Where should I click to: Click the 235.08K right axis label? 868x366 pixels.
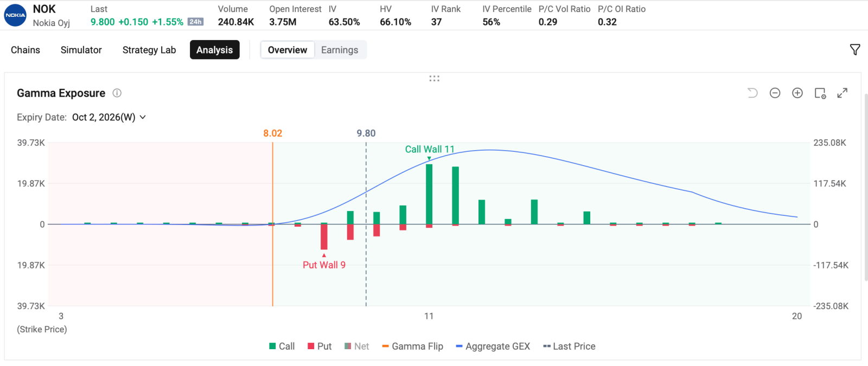pos(830,143)
